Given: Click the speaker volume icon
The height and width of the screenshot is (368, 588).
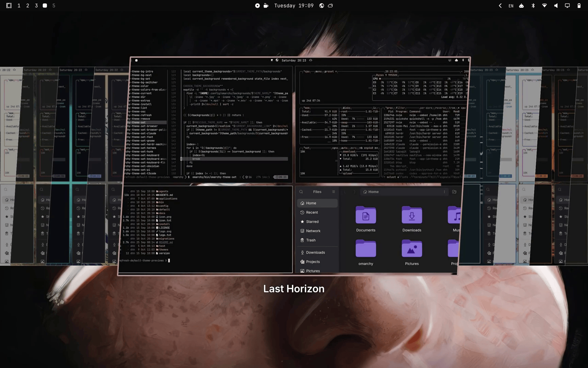Looking at the screenshot, I should point(556,5).
